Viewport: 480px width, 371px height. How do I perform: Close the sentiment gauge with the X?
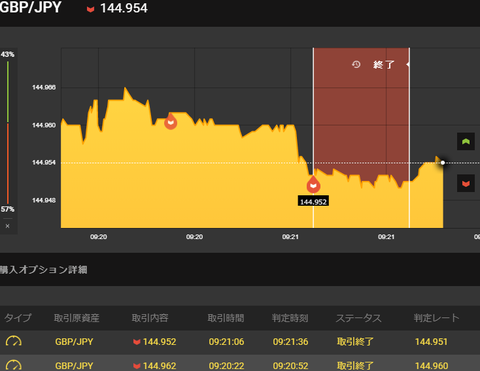[x=8, y=226]
